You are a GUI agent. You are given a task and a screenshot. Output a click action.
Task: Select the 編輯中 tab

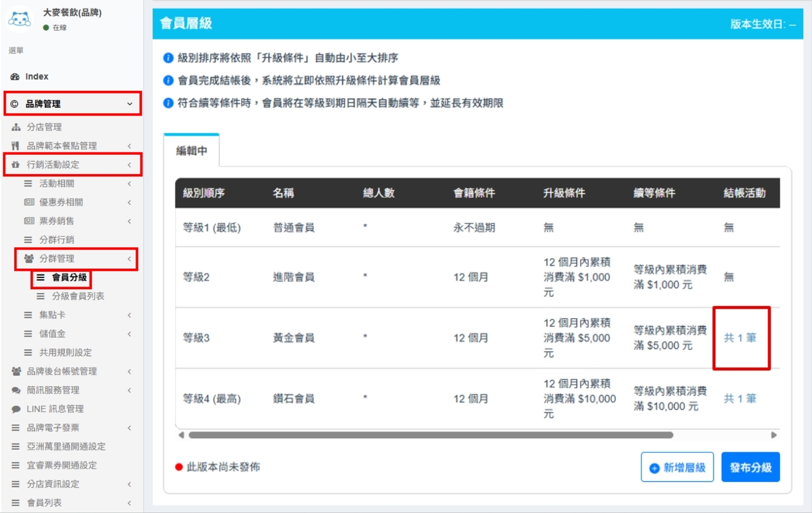coord(191,151)
